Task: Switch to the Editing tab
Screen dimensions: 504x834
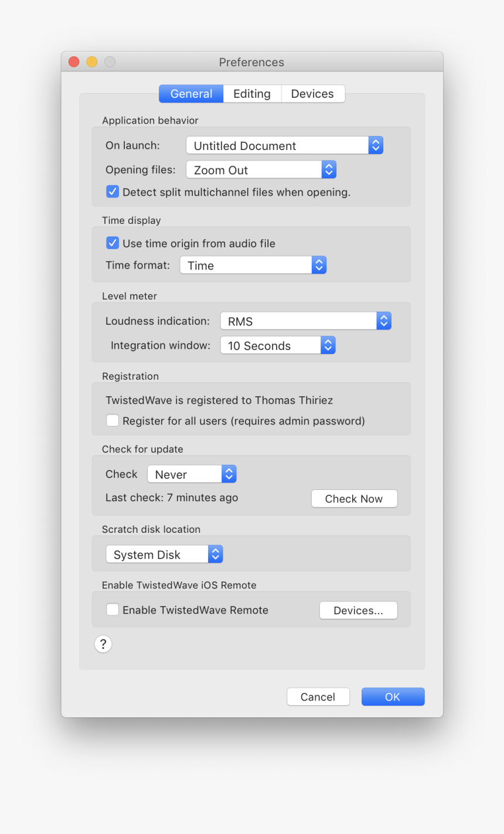Action: pyautogui.click(x=251, y=93)
